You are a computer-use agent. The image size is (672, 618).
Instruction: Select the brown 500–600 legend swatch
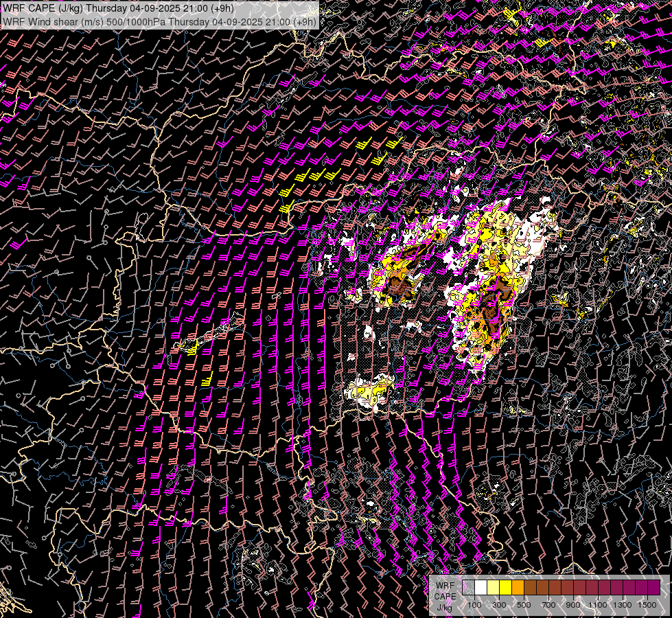coord(531,588)
